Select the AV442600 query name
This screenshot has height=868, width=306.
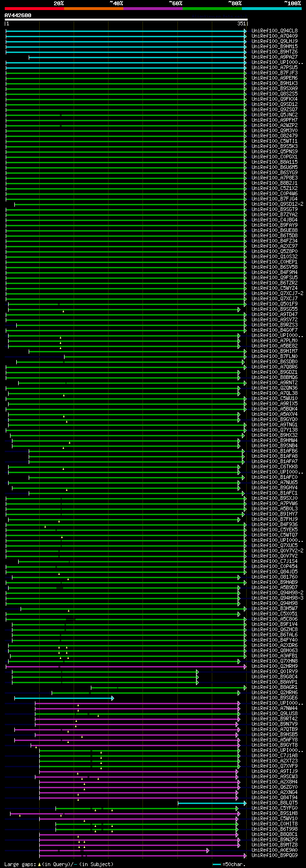18,15
